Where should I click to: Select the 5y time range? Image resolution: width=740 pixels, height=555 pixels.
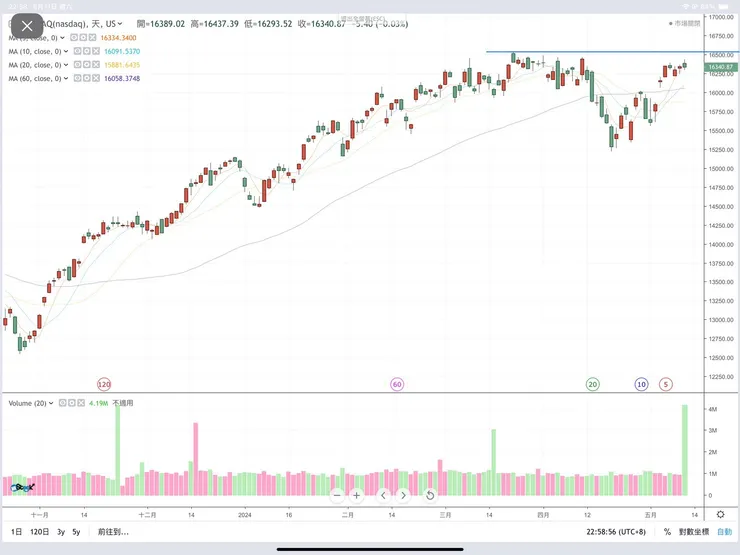point(76,532)
